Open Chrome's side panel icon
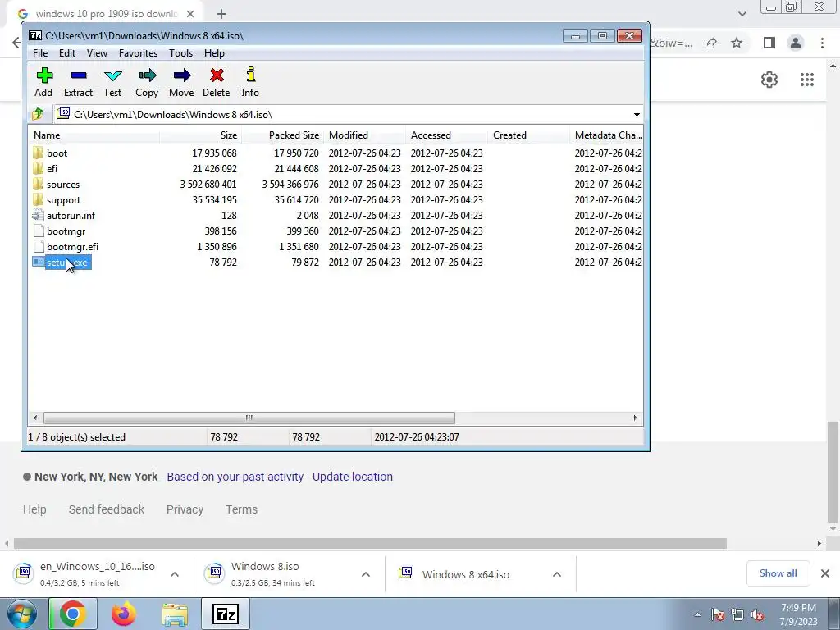The image size is (840, 630). 769,43
